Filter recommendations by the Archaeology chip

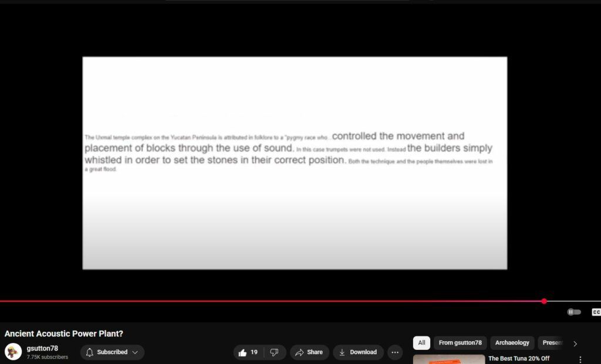click(x=512, y=343)
